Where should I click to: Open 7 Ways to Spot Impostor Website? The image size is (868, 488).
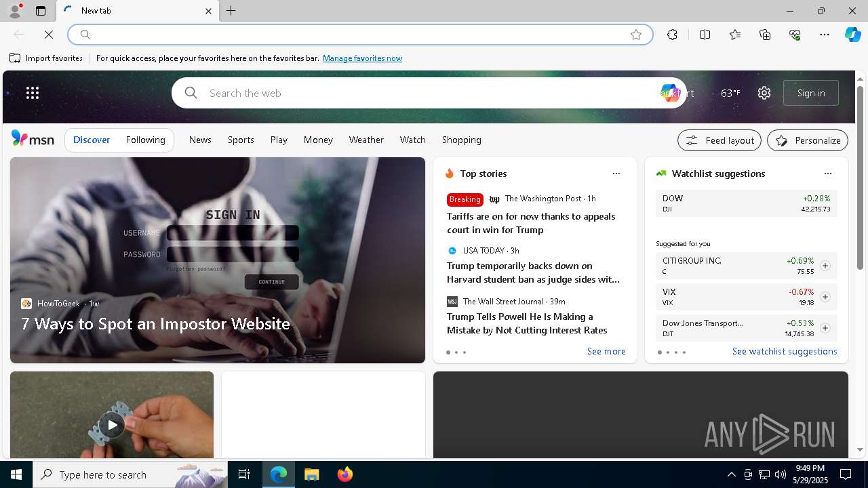155,324
